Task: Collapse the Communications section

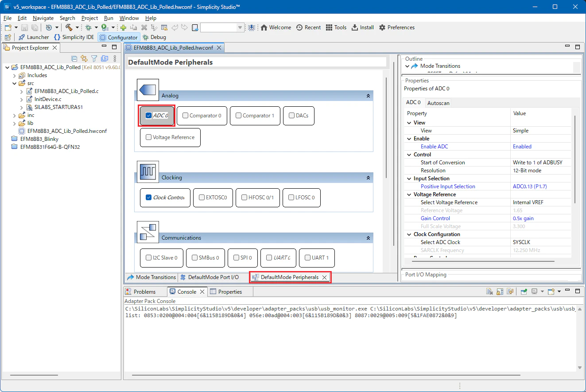Action: [368, 238]
